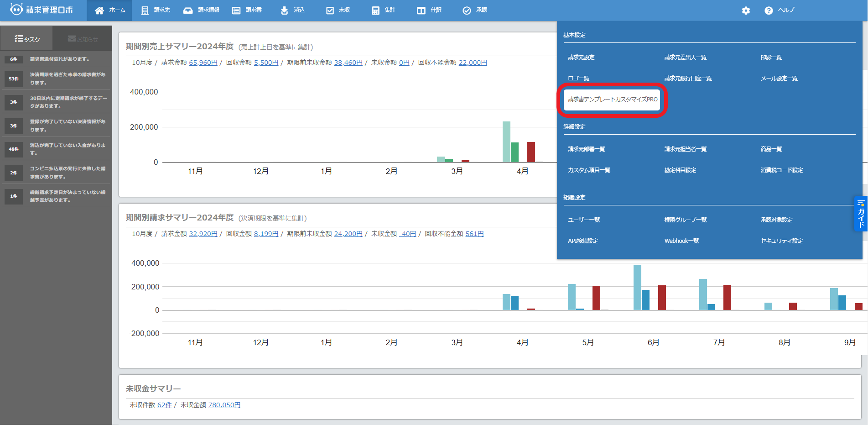Viewport: 868px width, 425px height.
Task: Click the 承認 check-circle icon
Action: (467, 10)
